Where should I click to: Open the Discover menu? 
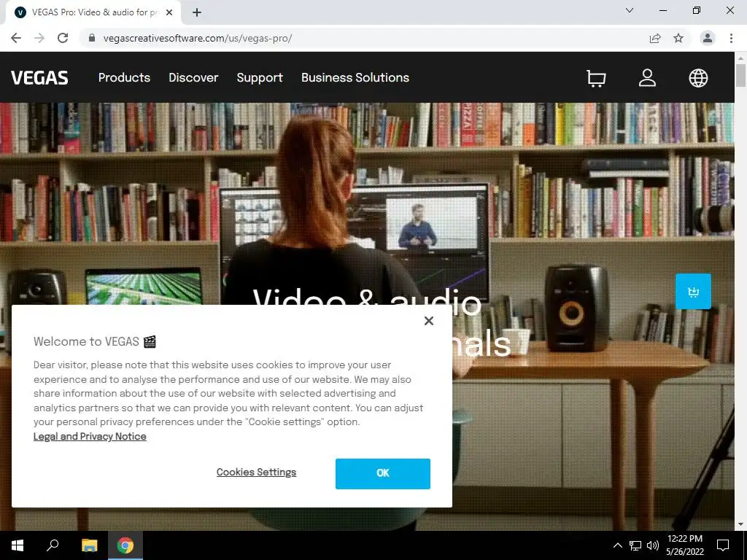193,77
